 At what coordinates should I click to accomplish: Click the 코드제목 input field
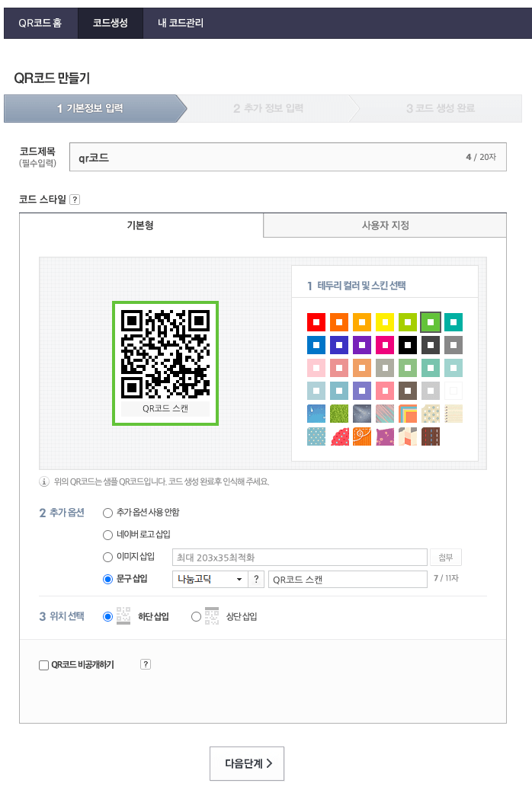288,157
